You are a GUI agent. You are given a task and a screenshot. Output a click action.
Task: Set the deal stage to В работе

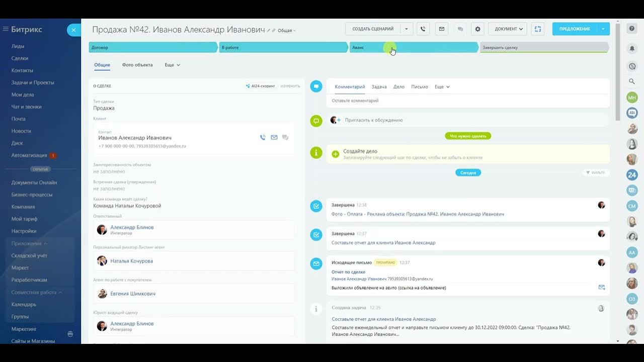click(284, 47)
